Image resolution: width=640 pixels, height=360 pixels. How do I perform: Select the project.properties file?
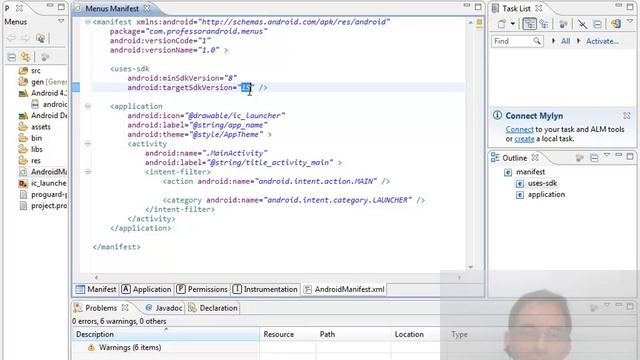pyautogui.click(x=49, y=206)
